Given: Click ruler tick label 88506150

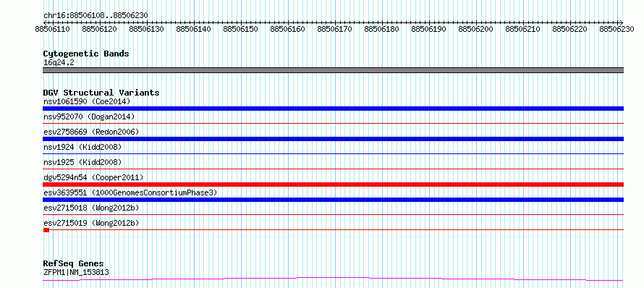Looking at the screenshot, I should click(x=241, y=30).
